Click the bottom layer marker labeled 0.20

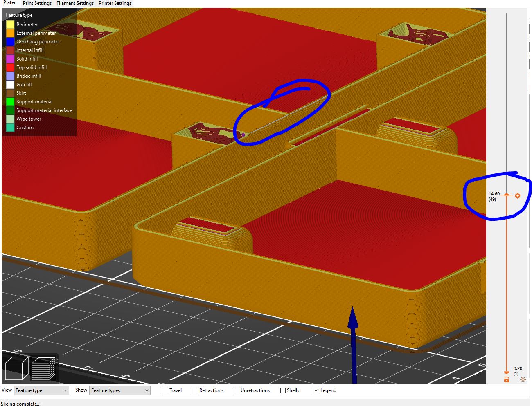[506, 373]
